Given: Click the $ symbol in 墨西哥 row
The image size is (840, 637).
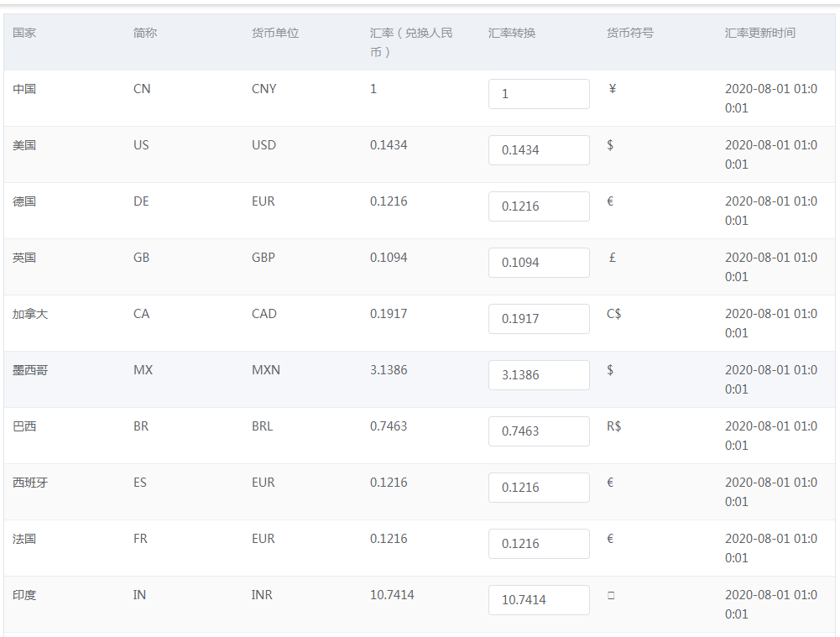Looking at the screenshot, I should tap(610, 370).
